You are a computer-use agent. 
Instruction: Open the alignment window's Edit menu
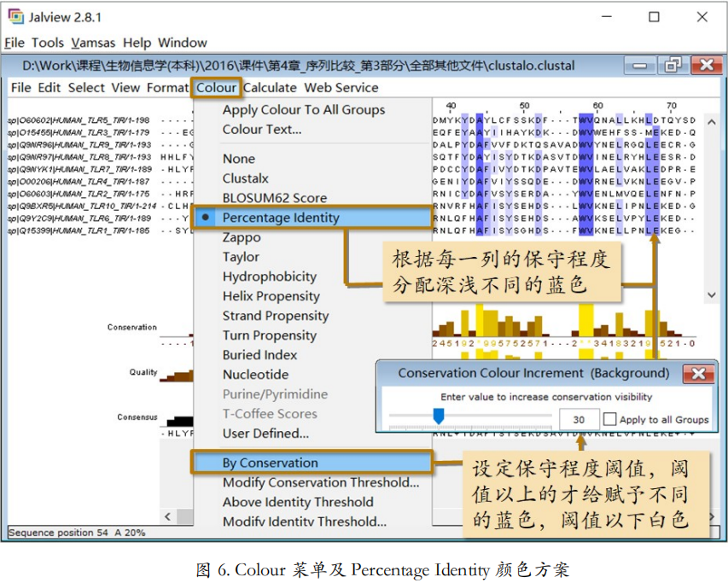50,88
